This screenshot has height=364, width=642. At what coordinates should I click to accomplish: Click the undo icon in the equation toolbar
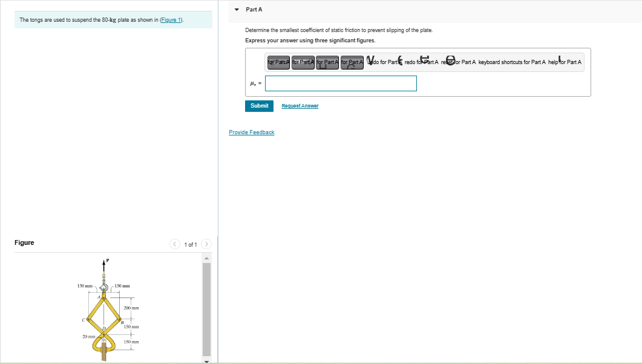(x=371, y=60)
